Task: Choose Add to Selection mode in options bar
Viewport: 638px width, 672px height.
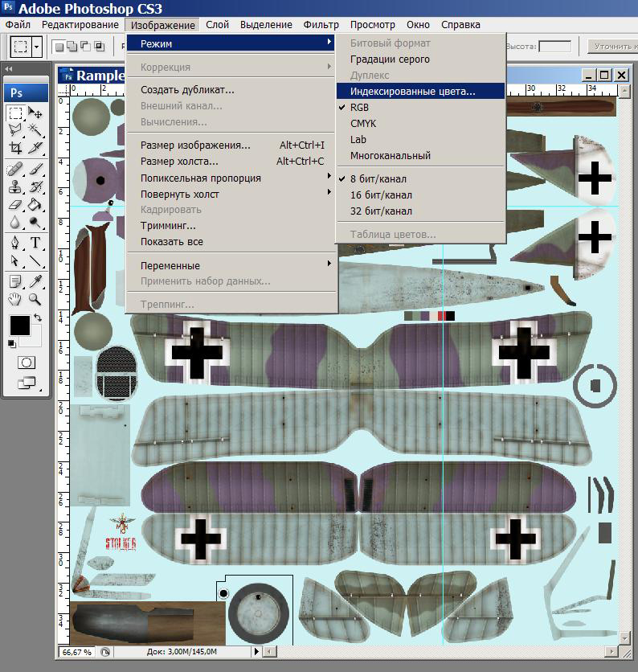Action: point(72,47)
